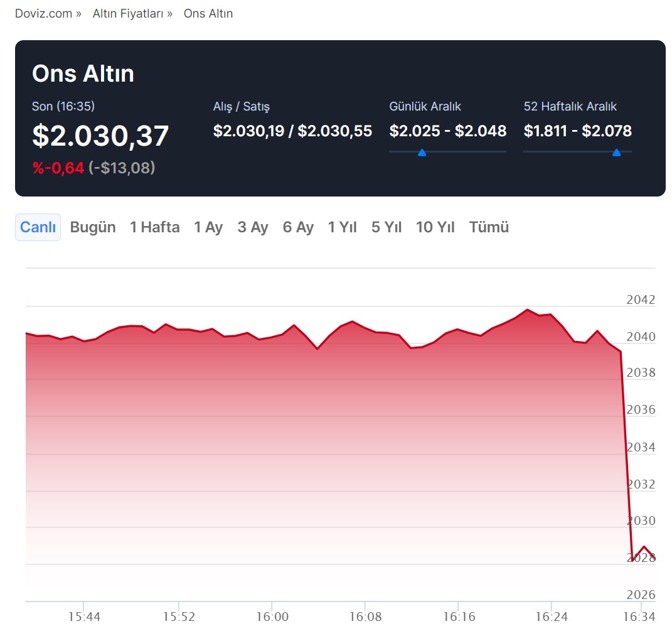This screenshot has height=631, width=672.
Task: Click the Ons Altın breadcrumb item
Action: [x=208, y=13]
